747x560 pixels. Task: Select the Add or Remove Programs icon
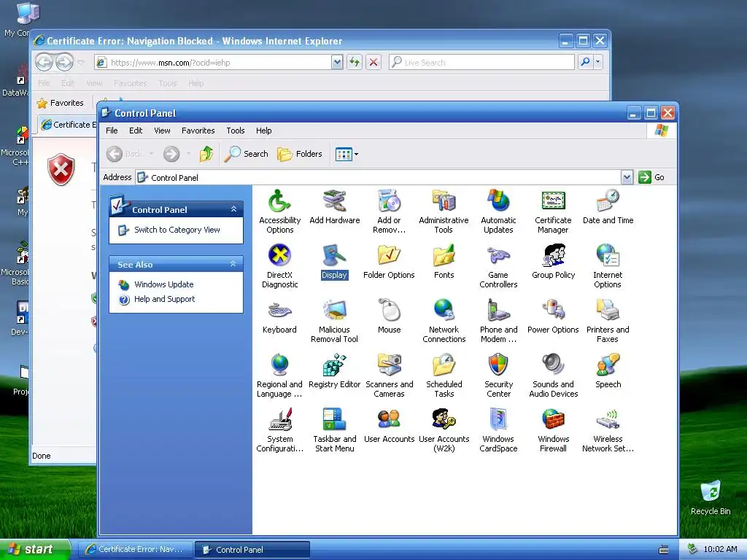[390, 211]
